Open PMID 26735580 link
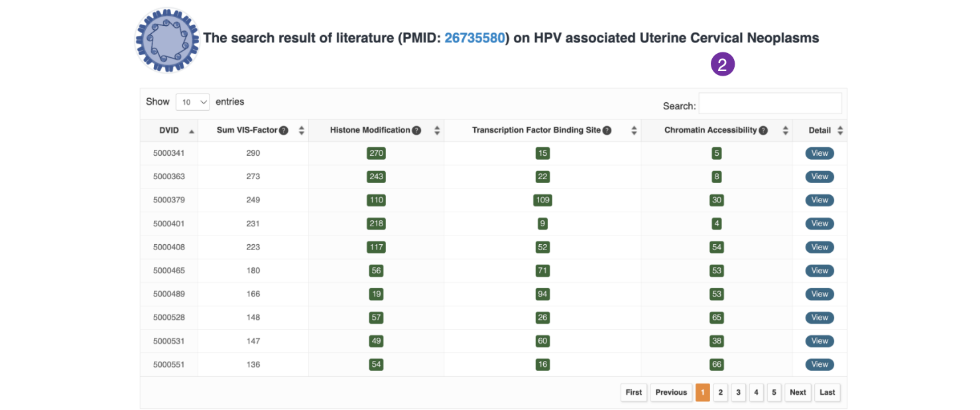Viewport: 980px width, 410px height. click(x=474, y=38)
